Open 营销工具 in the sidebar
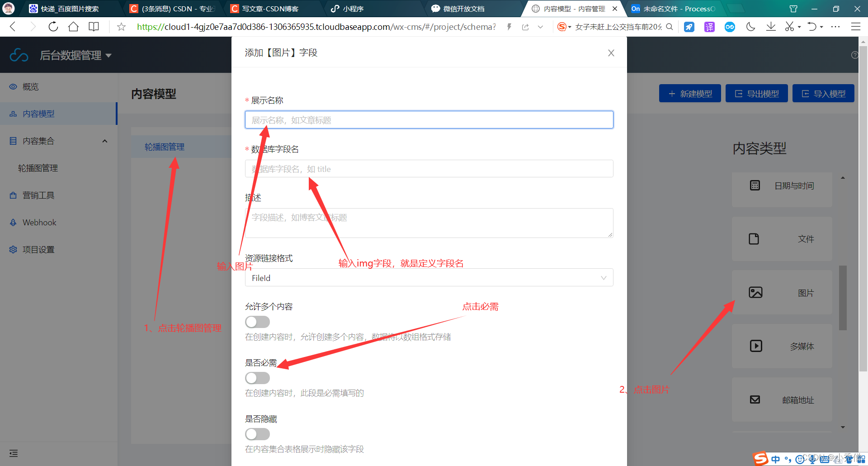The image size is (868, 466). [x=59, y=195]
